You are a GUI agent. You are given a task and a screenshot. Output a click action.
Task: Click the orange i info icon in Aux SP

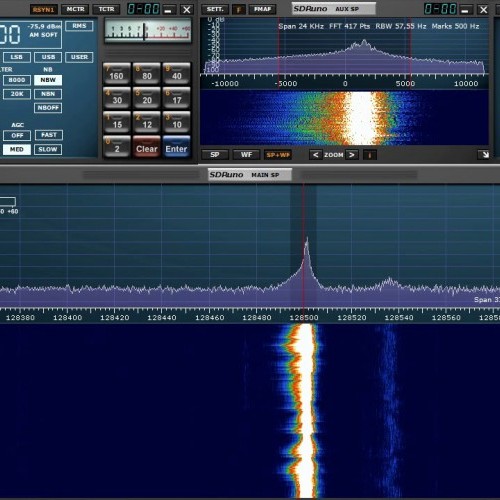[370, 155]
